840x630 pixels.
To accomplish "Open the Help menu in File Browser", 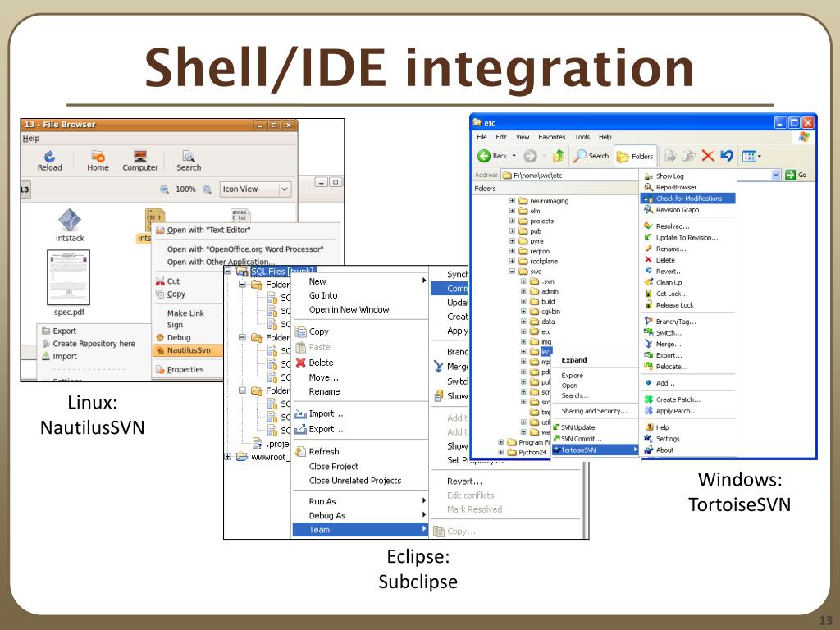I will (31, 138).
